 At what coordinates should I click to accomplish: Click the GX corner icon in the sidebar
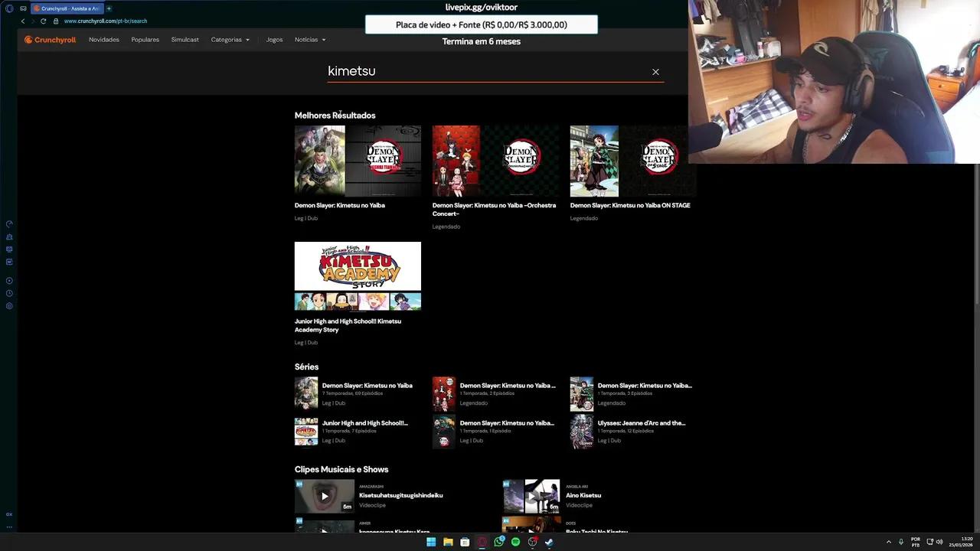click(x=9, y=514)
